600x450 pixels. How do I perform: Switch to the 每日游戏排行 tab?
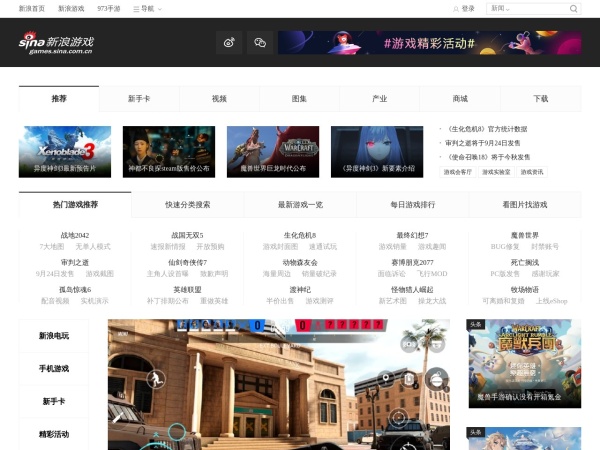(x=412, y=204)
